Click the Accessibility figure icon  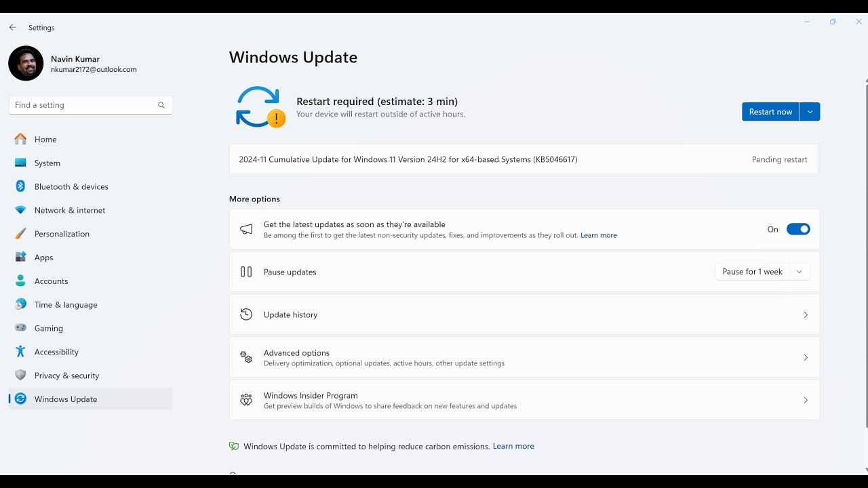20,352
